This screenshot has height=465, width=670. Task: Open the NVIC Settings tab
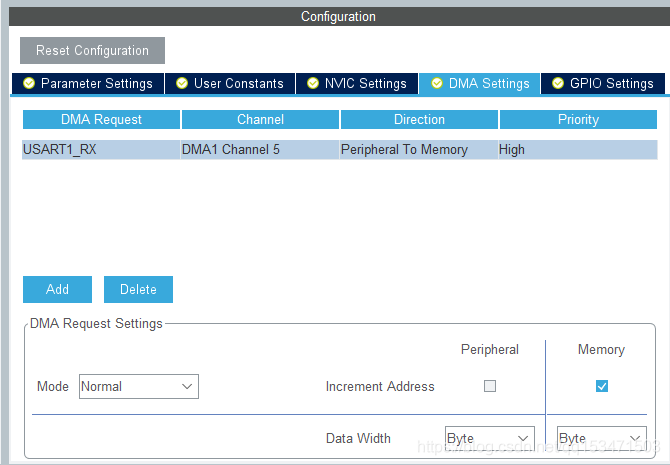(x=357, y=83)
